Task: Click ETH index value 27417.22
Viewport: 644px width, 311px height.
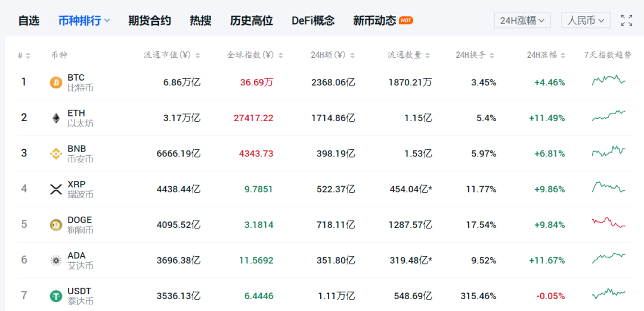Action: 253,118
